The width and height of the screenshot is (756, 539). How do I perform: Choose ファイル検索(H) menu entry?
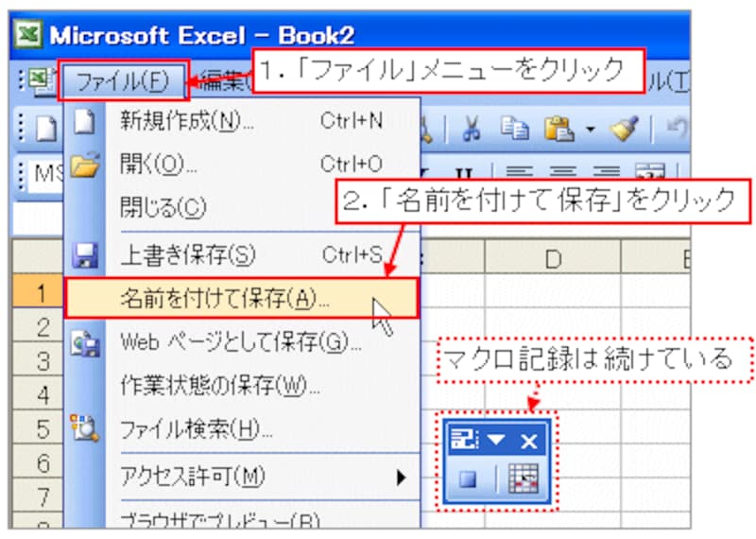[x=242, y=428]
